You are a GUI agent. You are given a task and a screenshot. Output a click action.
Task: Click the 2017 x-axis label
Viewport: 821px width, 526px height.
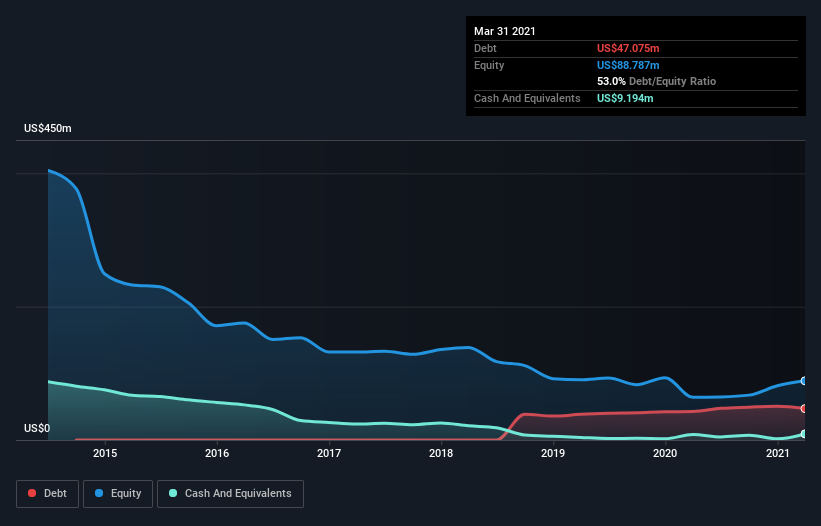coord(329,453)
